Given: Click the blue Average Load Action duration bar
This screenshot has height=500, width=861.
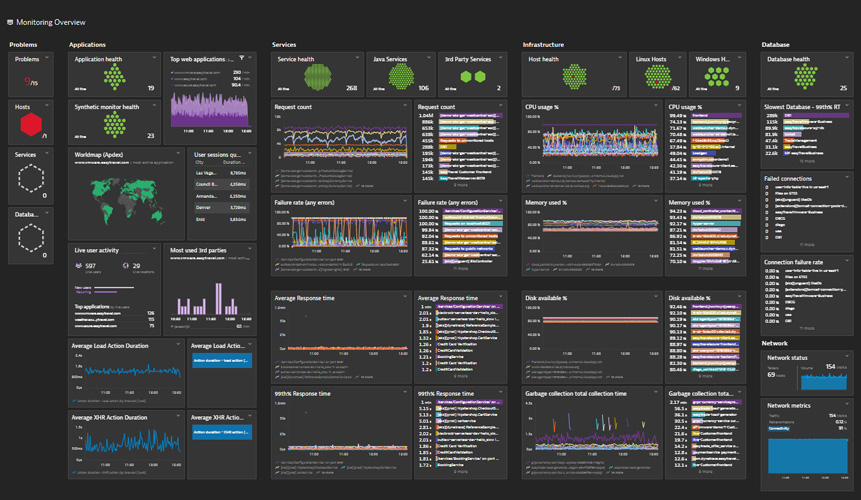Looking at the screenshot, I should [221, 361].
